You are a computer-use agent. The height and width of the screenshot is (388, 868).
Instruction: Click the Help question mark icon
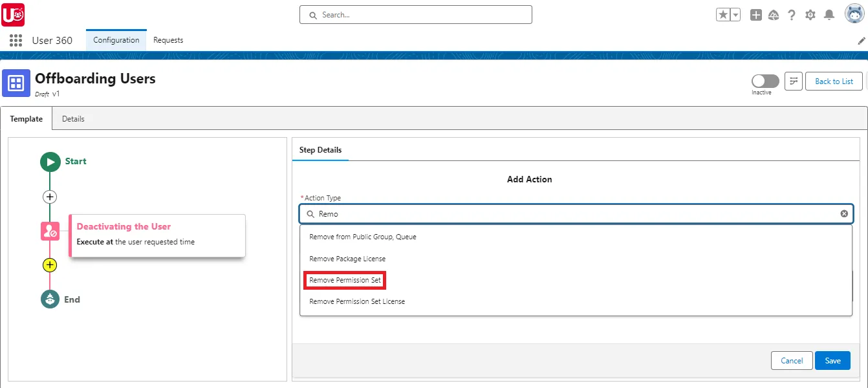tap(792, 14)
